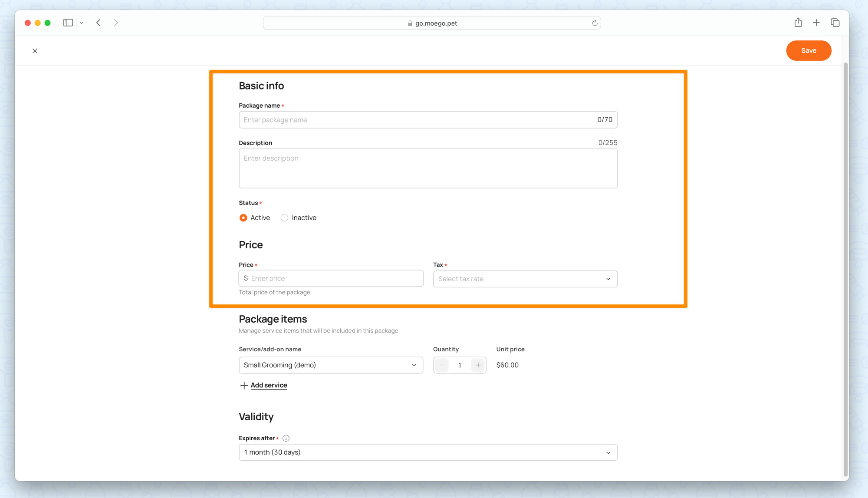The image size is (868, 498).
Task: Click into the Description text area
Action: pyautogui.click(x=427, y=168)
